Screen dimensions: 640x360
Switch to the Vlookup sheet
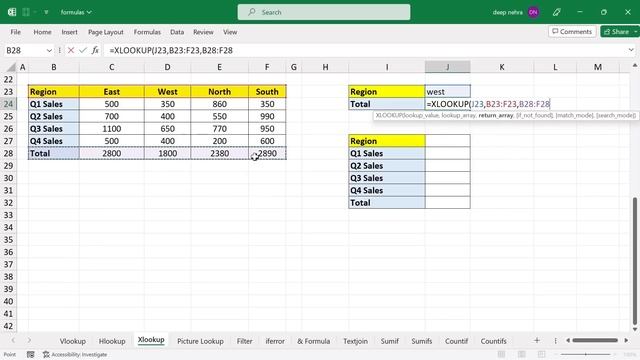[73, 341]
